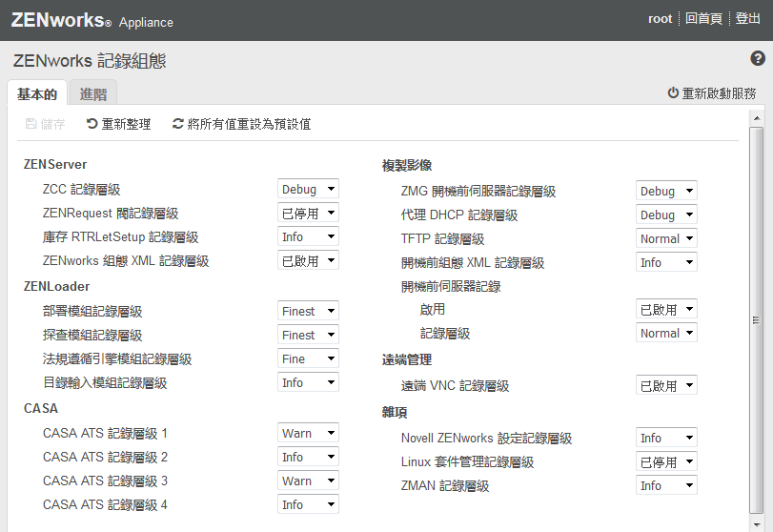Open ZENRequest 閥記錄層級 dropdown
This screenshot has width=773, height=532.
tap(308, 213)
